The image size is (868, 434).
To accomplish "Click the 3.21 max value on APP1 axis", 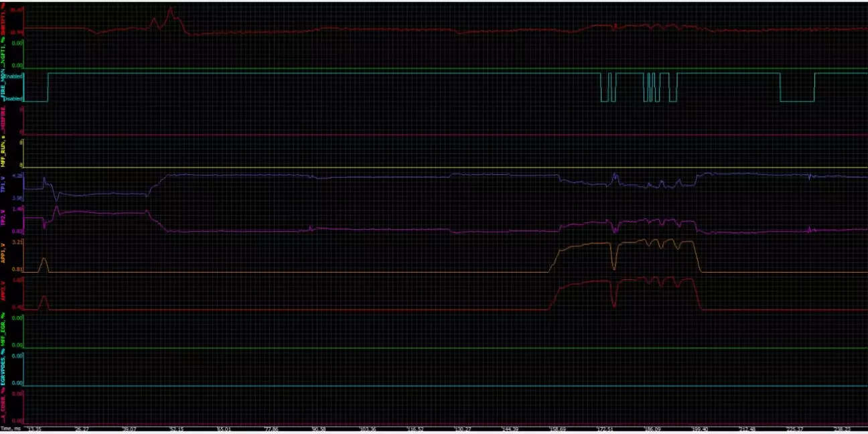I will (x=18, y=242).
